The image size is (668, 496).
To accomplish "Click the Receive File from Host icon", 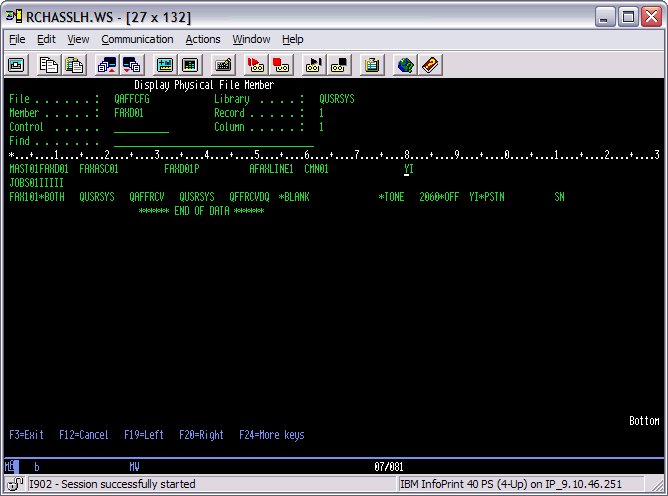I will pos(132,65).
